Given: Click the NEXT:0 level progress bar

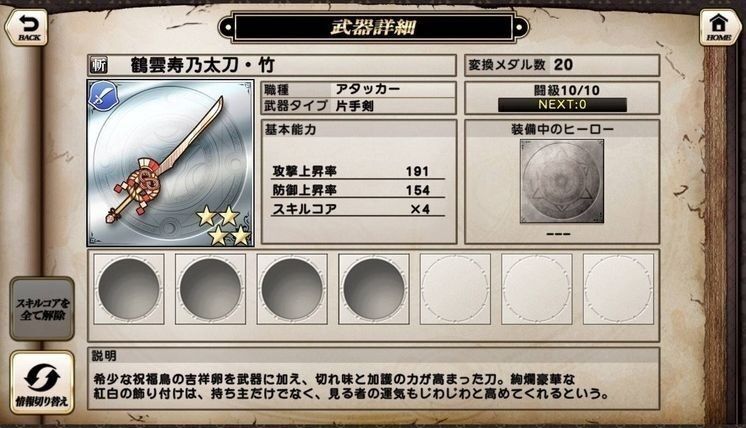Looking at the screenshot, I should [562, 105].
